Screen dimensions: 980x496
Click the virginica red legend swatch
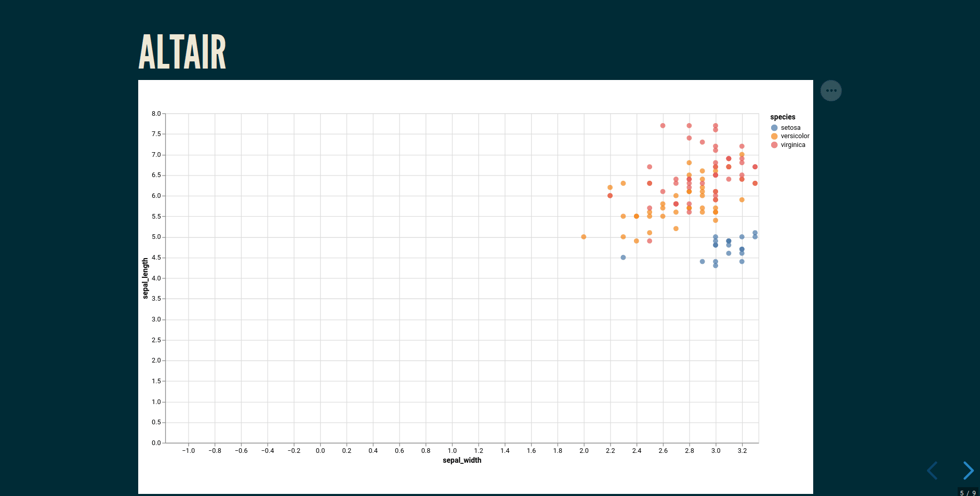pyautogui.click(x=774, y=145)
